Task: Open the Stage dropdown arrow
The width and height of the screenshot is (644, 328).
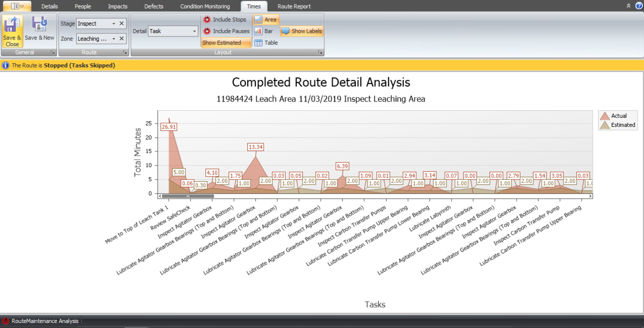Action: (x=114, y=24)
